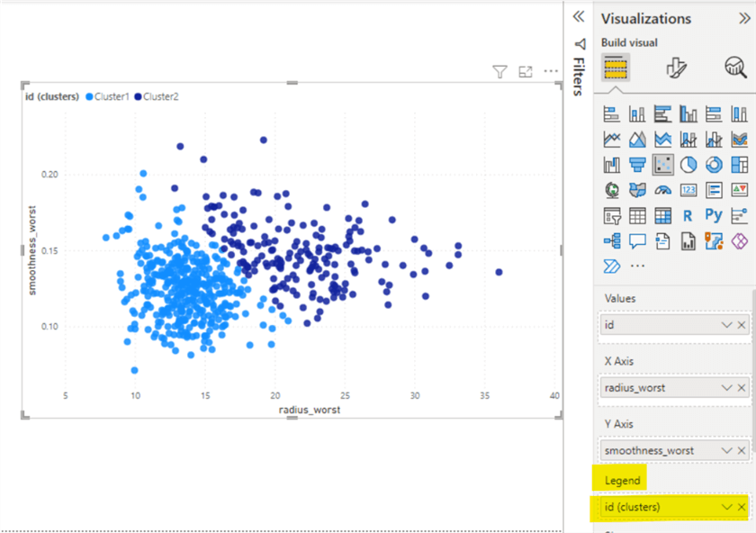Open dropdown for smoothness_worst field
Screen dimensions: 756x533
pos(727,450)
